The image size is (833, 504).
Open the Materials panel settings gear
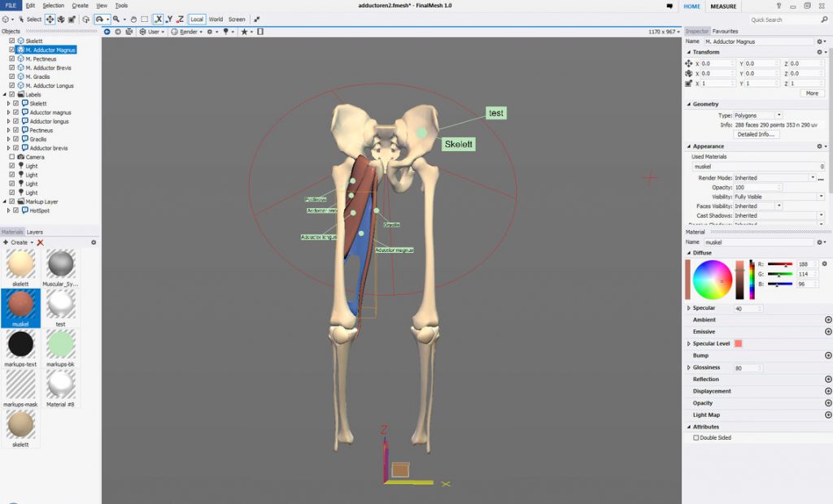tap(94, 241)
